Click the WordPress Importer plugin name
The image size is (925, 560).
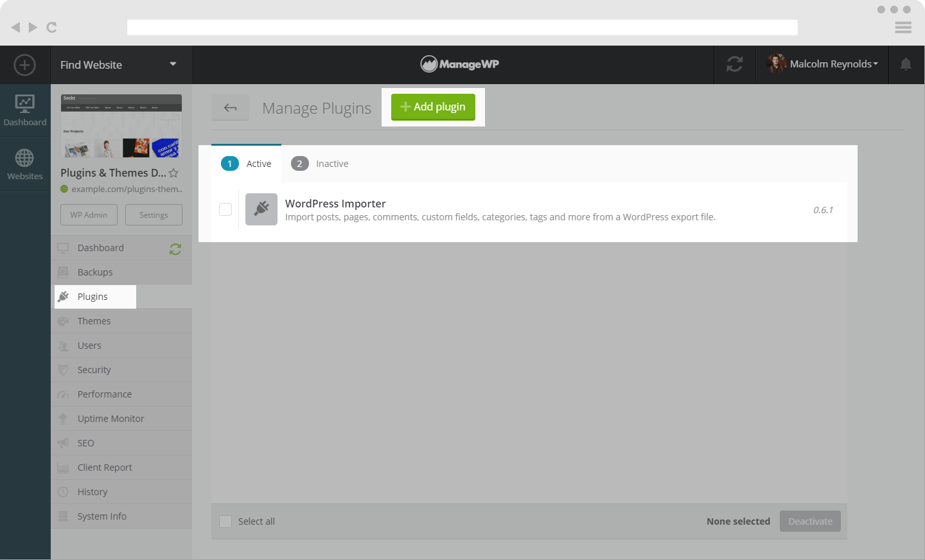point(335,204)
